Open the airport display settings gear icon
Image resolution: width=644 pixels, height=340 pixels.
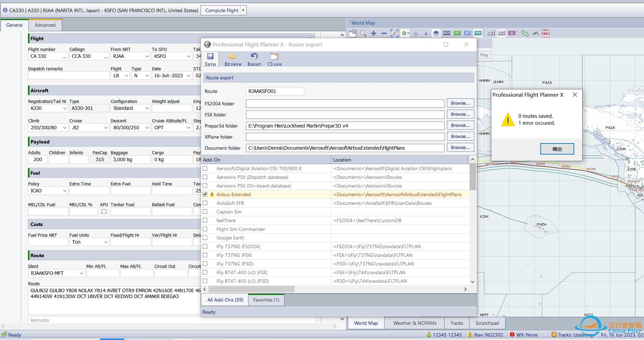point(405,33)
